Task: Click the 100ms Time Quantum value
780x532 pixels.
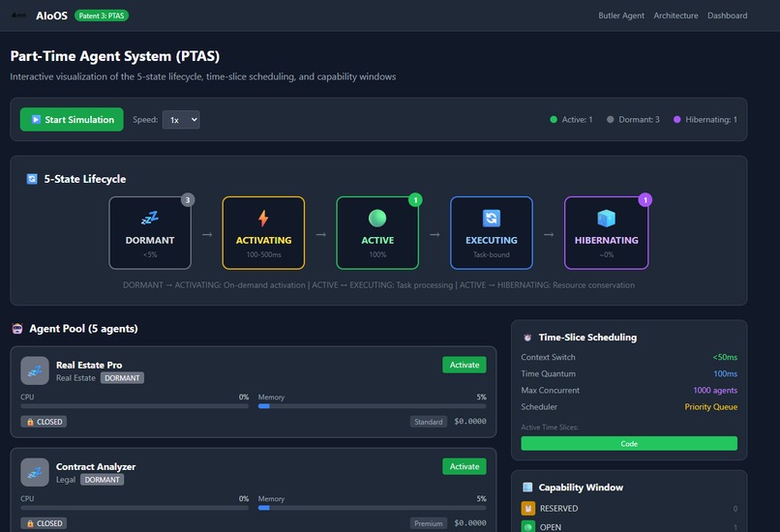Action: click(725, 373)
